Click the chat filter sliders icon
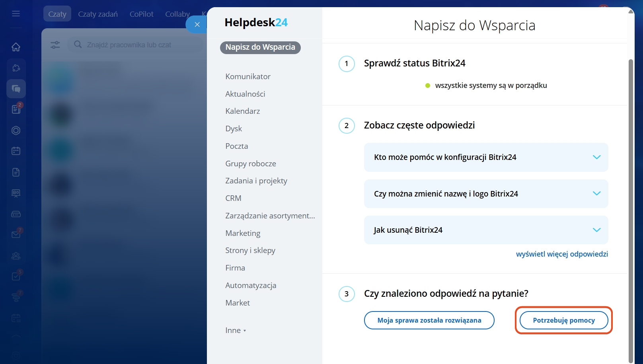The image size is (643, 364). tap(55, 45)
